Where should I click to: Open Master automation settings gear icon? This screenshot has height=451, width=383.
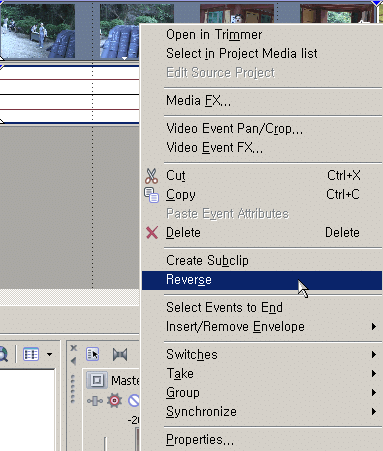114,400
